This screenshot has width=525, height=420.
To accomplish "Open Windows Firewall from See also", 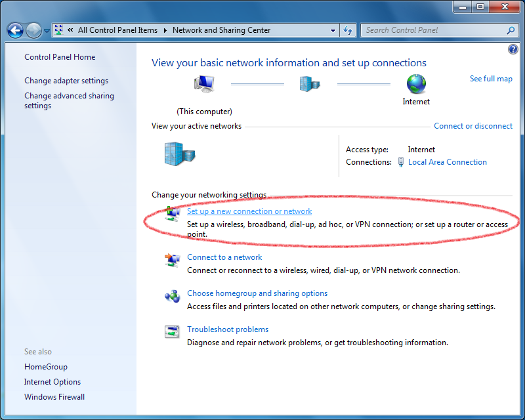I will click(54, 397).
